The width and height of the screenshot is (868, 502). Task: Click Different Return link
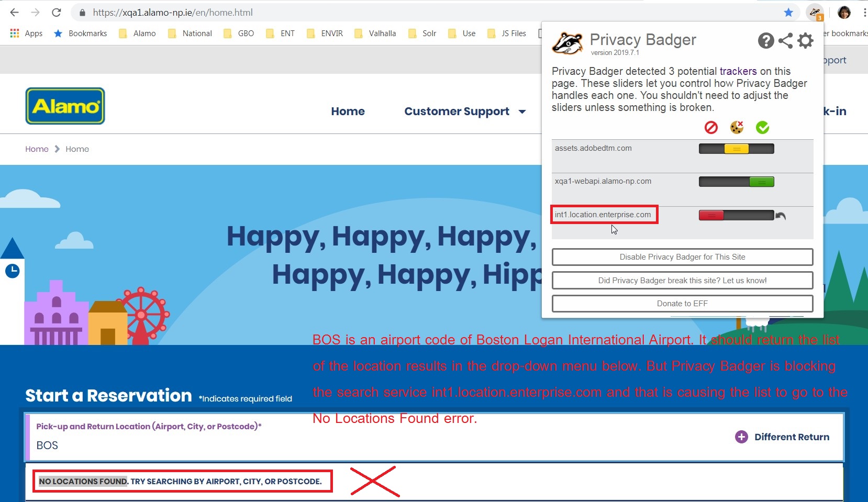(792, 437)
